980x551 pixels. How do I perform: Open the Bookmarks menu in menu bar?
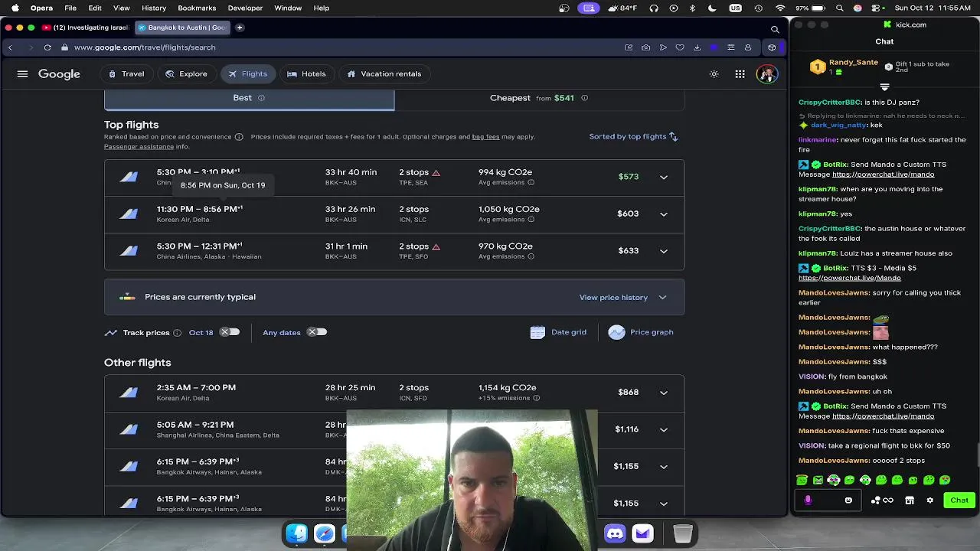coord(197,8)
